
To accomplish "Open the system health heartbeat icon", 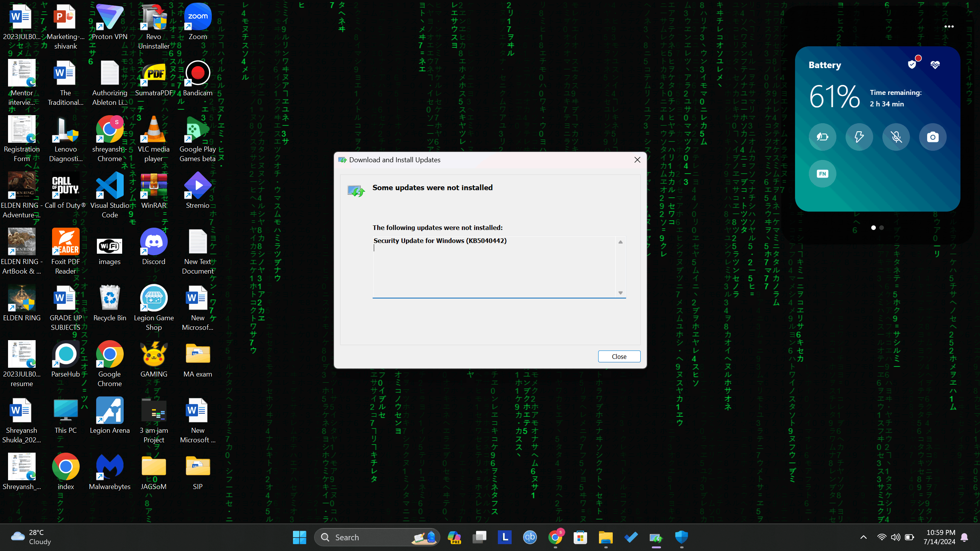I will click(935, 65).
